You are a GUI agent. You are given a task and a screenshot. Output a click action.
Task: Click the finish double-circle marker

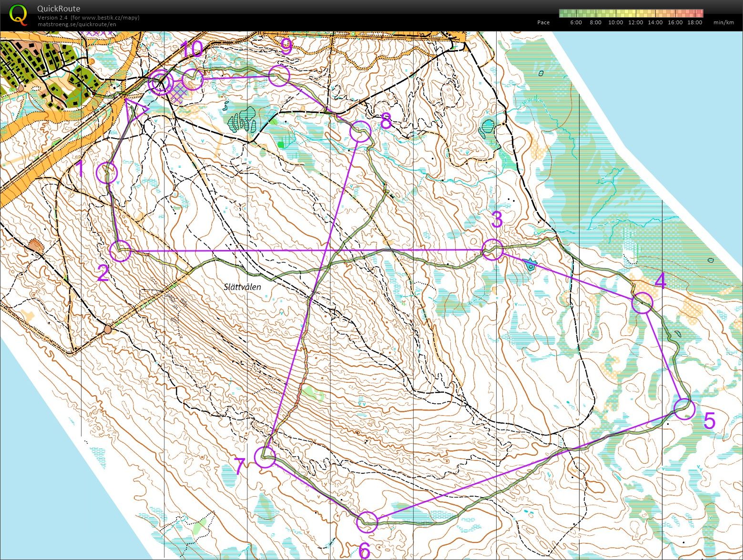pyautogui.click(x=161, y=83)
